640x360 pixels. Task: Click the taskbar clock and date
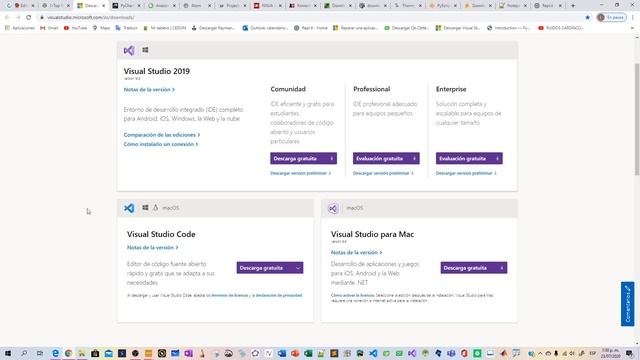[610, 353]
